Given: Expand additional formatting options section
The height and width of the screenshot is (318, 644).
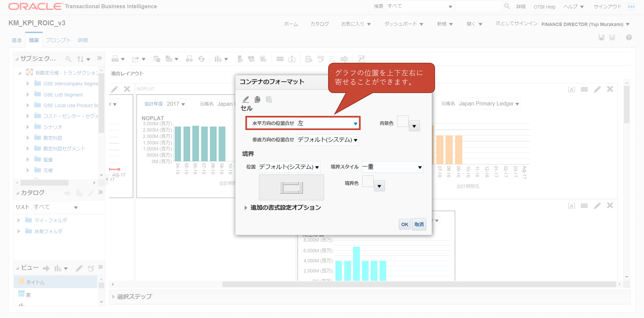Looking at the screenshot, I should pos(246,208).
